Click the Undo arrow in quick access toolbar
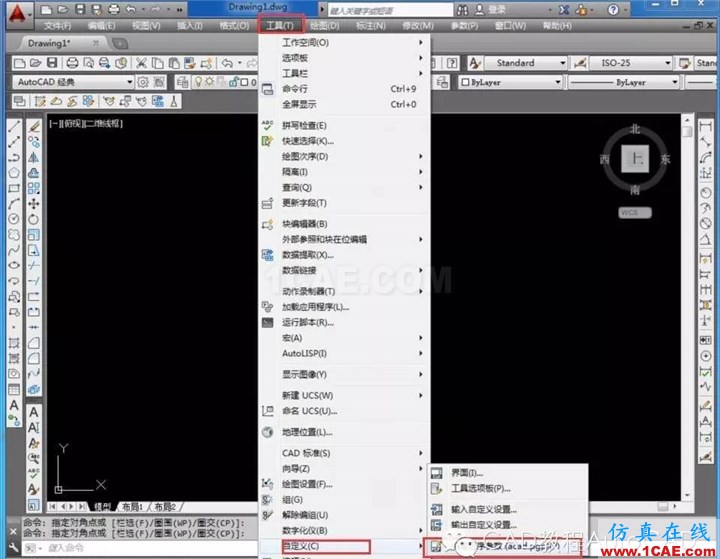The image size is (720, 559). click(x=130, y=9)
